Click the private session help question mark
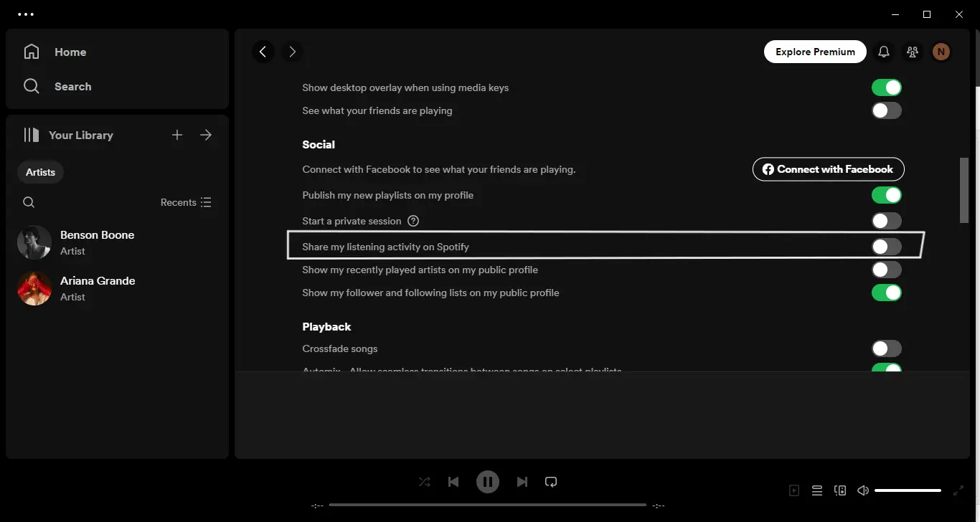This screenshot has width=980, height=522. (x=413, y=221)
